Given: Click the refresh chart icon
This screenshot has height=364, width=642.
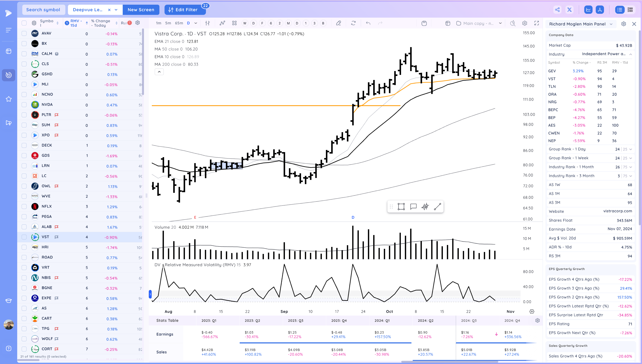Looking at the screenshot, I should tap(353, 23).
